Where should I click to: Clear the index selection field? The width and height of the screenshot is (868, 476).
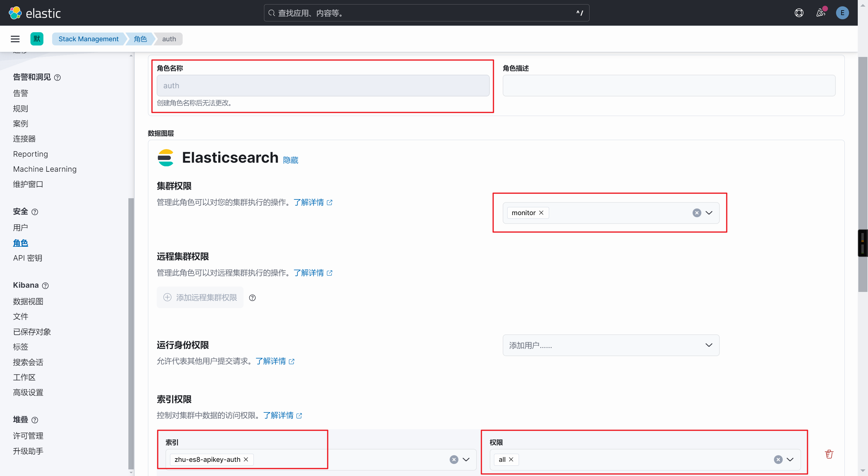coord(454,459)
